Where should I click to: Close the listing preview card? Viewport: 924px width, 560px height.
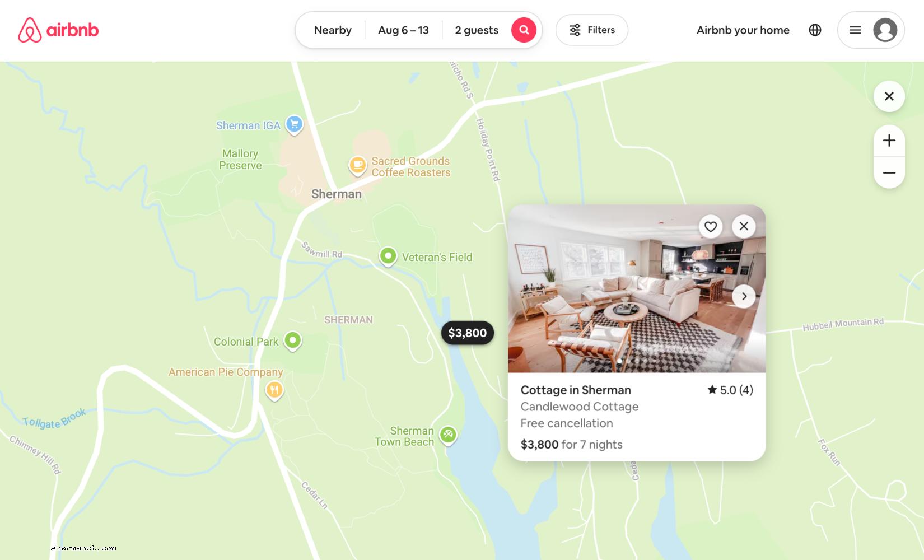point(744,226)
